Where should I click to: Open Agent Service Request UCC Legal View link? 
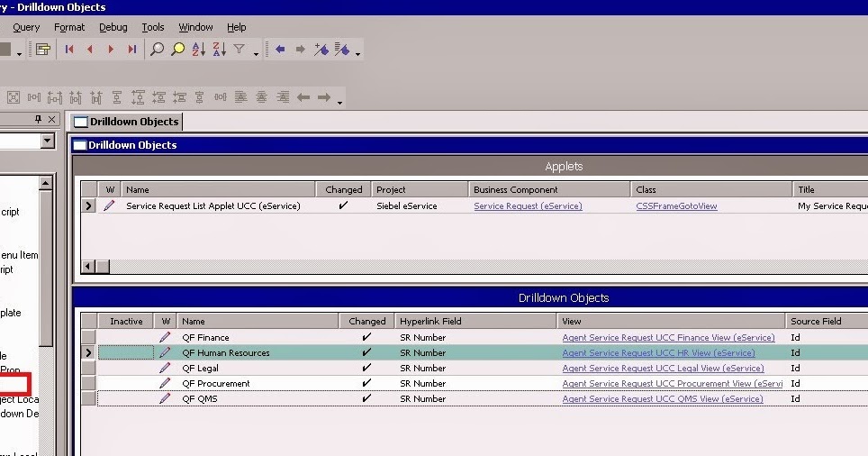coord(663,368)
